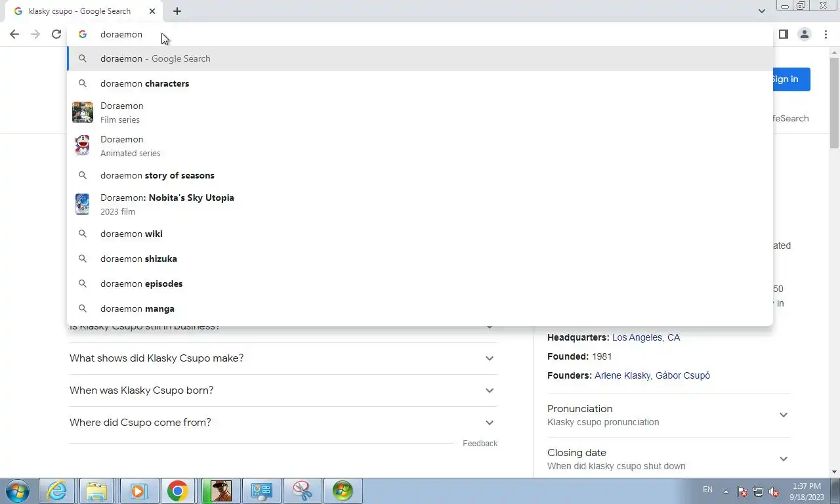
Task: Click the Sign in button
Action: (x=791, y=79)
